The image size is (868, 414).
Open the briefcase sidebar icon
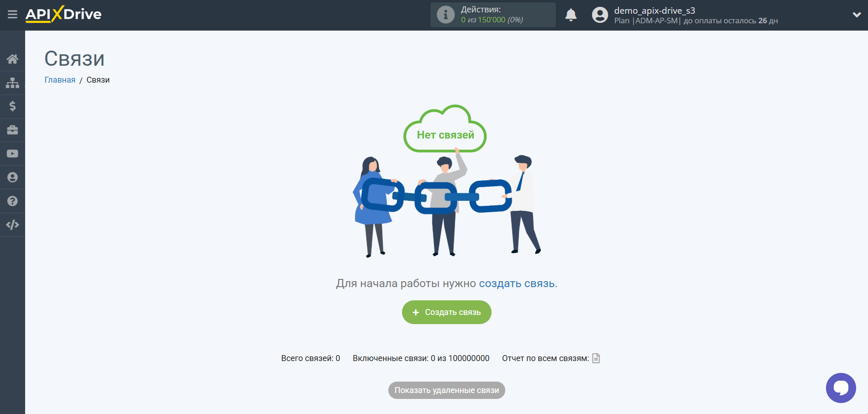point(12,130)
